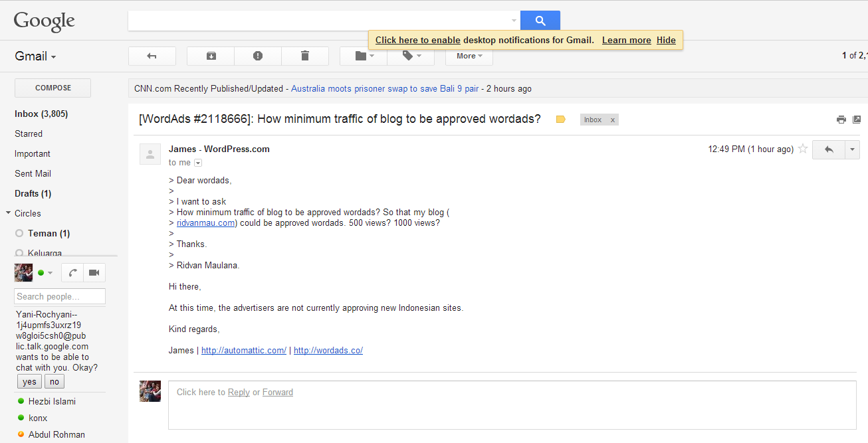Open CNN headline about Bali 9 pair
Image resolution: width=868 pixels, height=443 pixels.
point(385,88)
